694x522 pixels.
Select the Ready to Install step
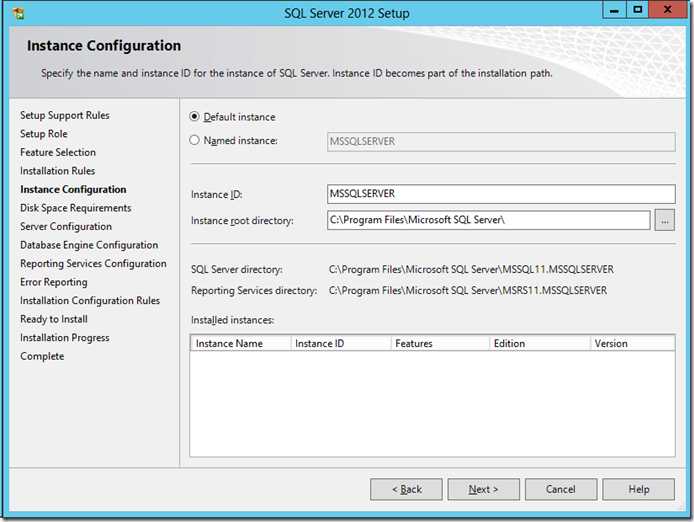pyautogui.click(x=54, y=319)
